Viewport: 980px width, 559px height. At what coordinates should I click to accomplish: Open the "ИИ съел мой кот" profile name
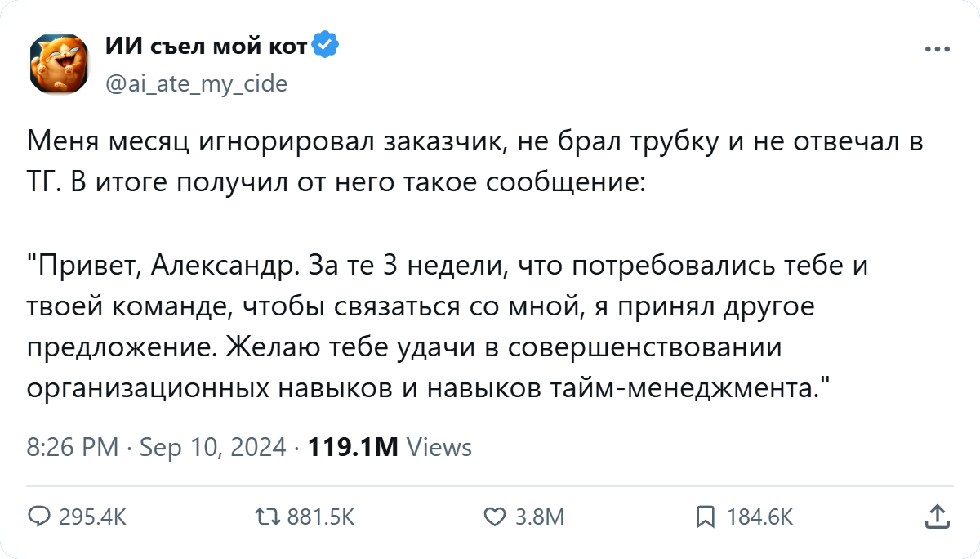click(x=206, y=47)
